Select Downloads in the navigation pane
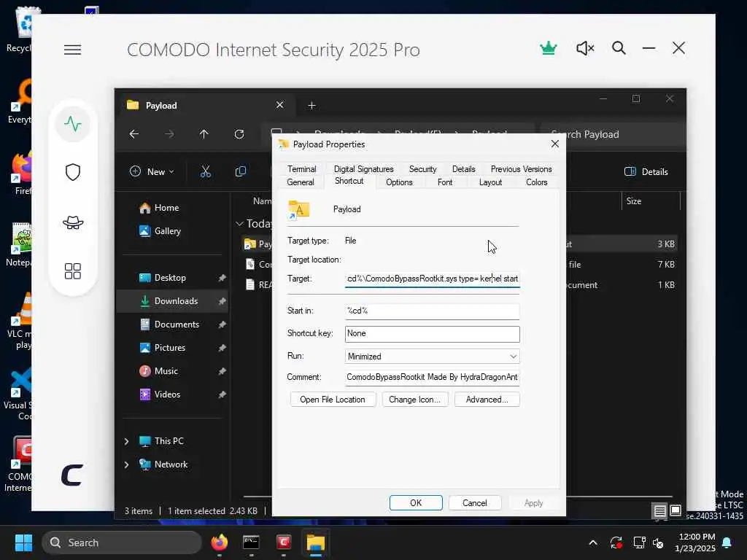747x560 pixels. [x=172, y=301]
